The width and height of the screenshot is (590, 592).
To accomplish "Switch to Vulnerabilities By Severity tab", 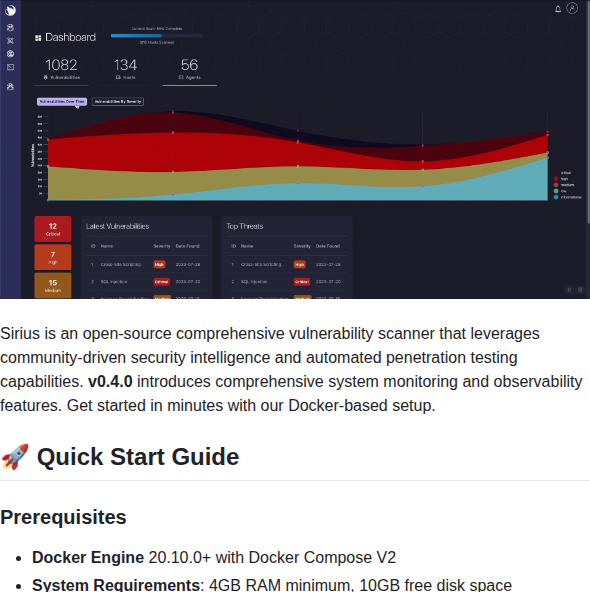I will click(118, 102).
